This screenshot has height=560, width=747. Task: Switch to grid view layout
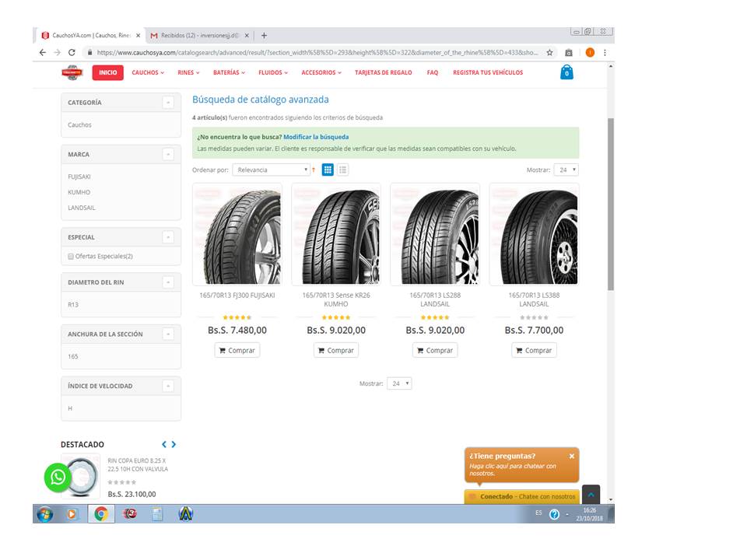click(328, 170)
